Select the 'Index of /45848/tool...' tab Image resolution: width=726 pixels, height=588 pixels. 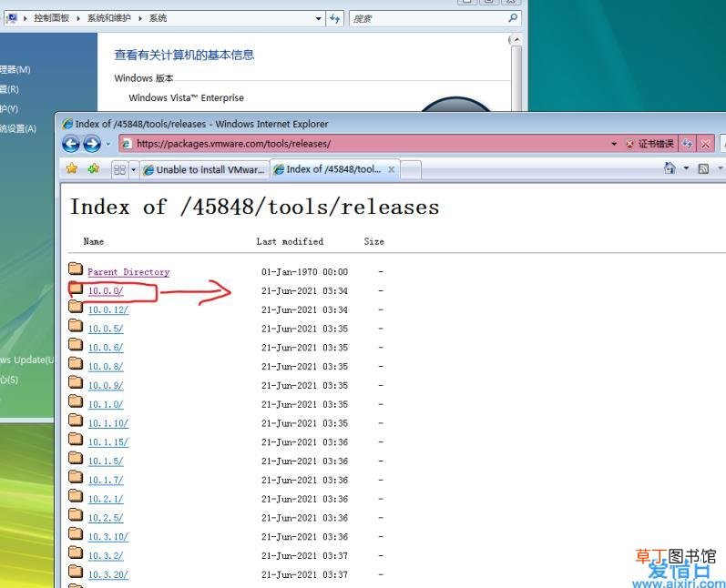[x=333, y=169]
